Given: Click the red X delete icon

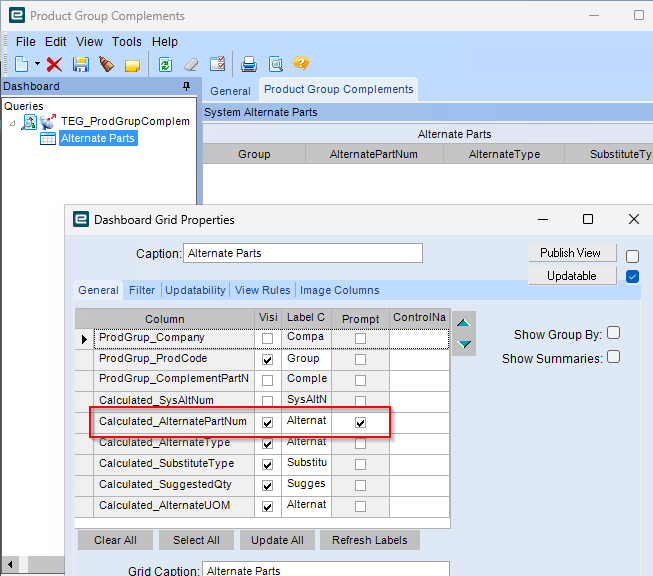Looking at the screenshot, I should 55,64.
